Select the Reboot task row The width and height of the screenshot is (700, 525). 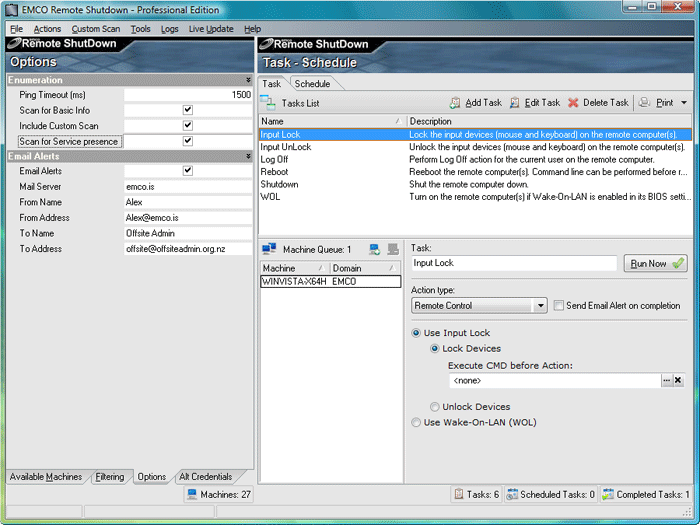pyautogui.click(x=475, y=172)
